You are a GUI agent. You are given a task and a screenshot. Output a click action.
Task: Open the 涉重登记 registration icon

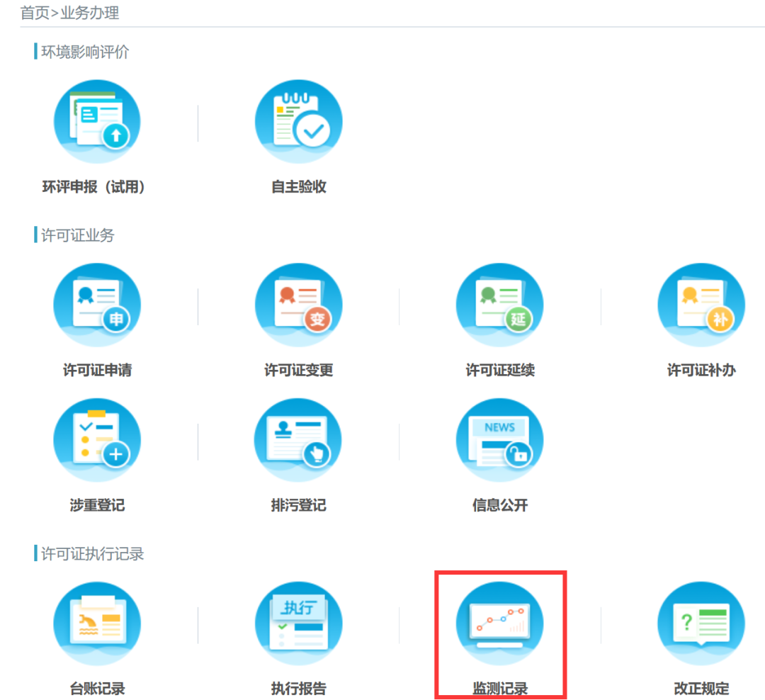(x=97, y=439)
